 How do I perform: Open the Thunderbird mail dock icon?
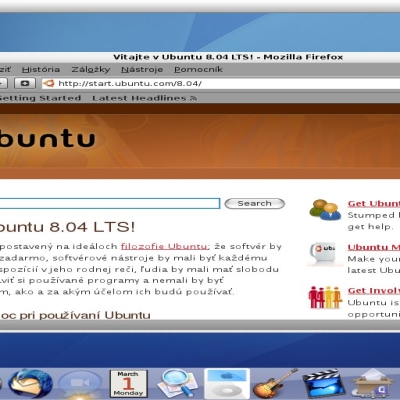[x=30, y=383]
